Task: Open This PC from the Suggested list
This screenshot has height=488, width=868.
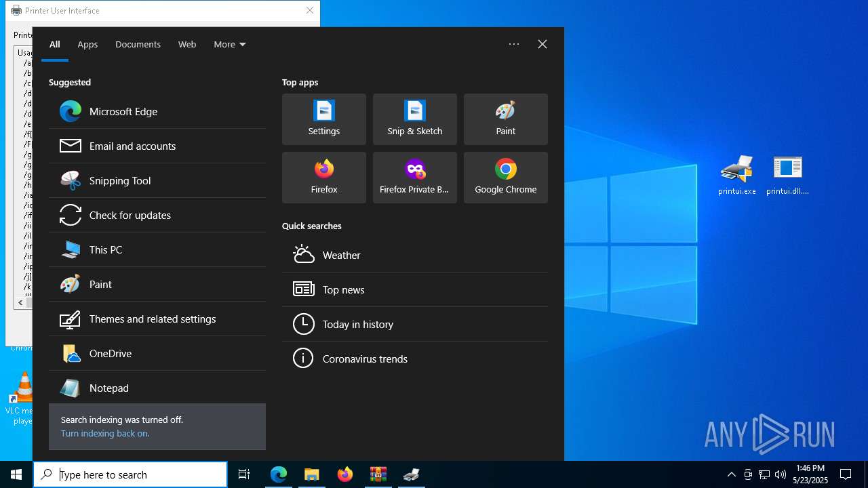Action: tap(157, 249)
